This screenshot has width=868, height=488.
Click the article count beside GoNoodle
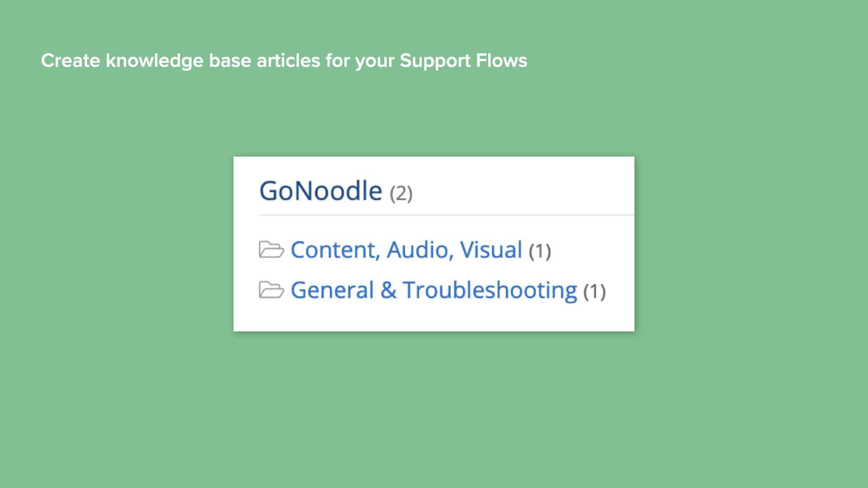pyautogui.click(x=401, y=192)
